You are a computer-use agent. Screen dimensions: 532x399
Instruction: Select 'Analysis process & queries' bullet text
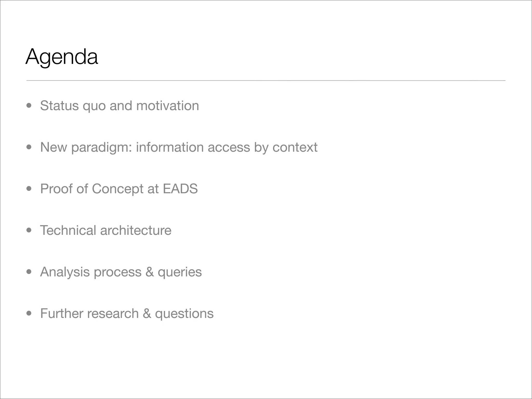(x=121, y=272)
